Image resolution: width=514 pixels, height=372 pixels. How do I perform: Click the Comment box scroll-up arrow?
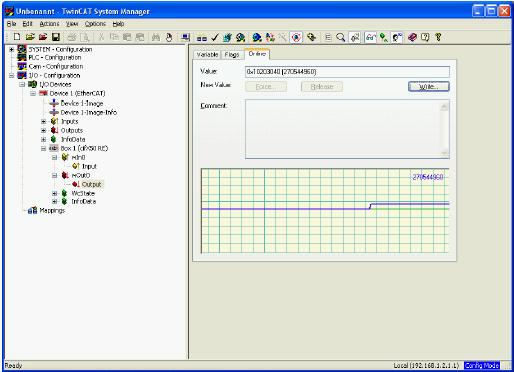(x=444, y=107)
